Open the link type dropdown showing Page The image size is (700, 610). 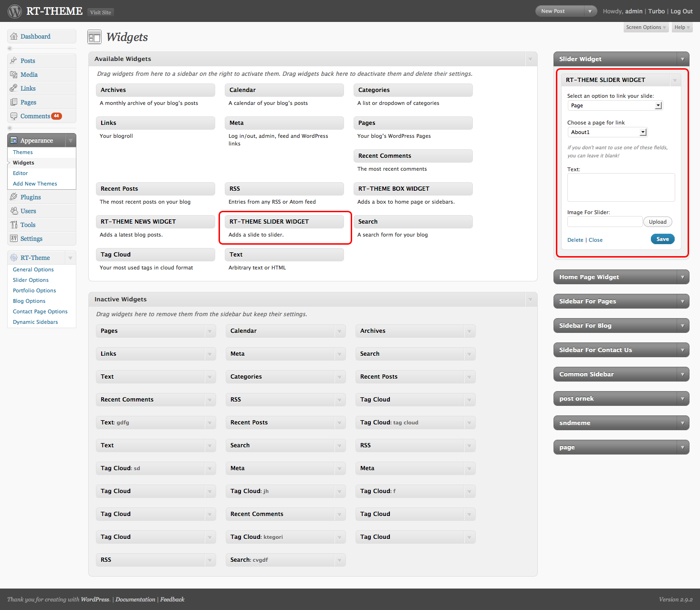pyautogui.click(x=615, y=105)
